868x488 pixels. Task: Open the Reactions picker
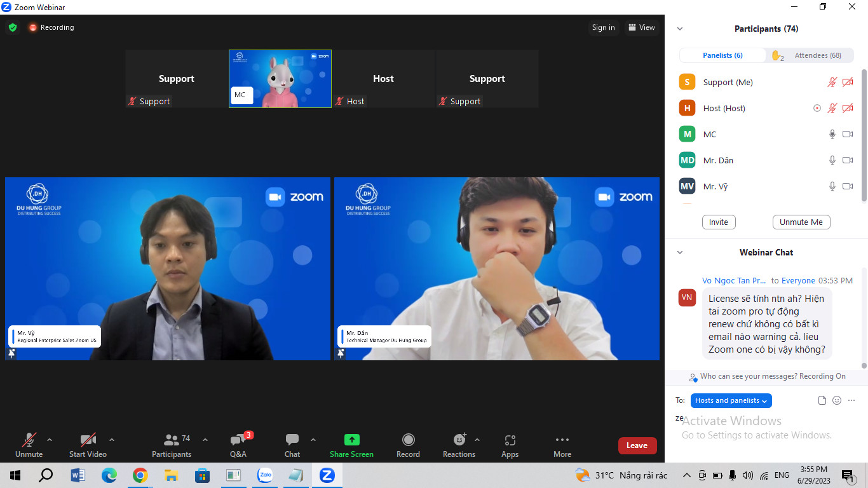point(459,440)
